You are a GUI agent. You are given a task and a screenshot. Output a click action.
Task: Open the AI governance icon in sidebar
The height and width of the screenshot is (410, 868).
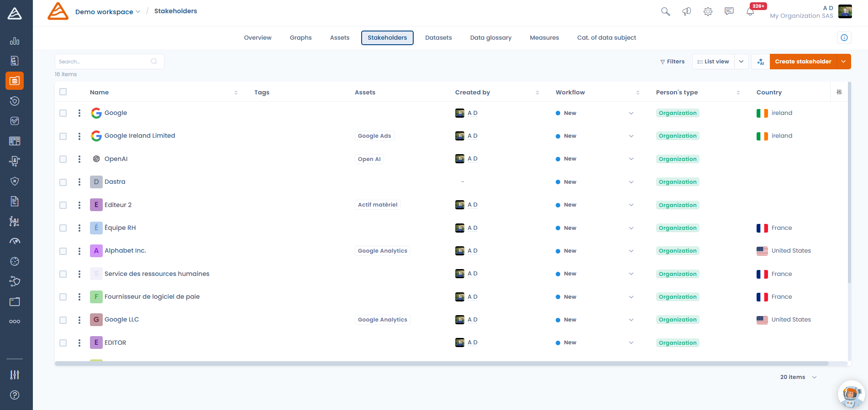[15, 221]
